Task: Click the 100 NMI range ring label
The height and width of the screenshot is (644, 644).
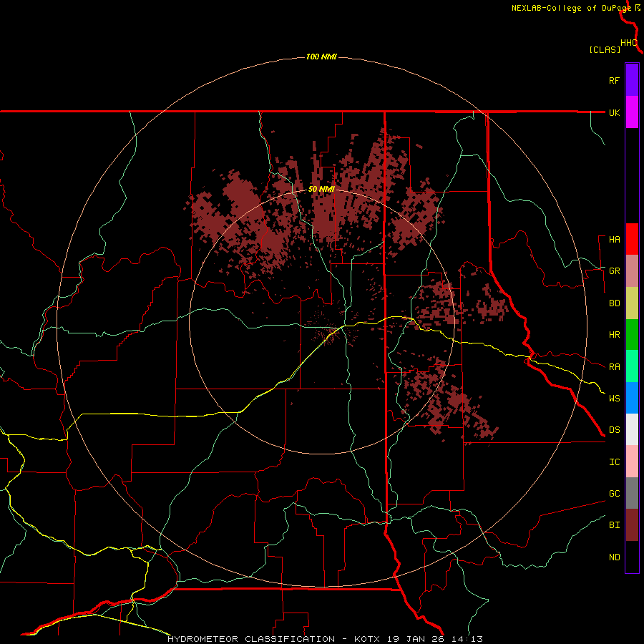Action: pos(321,57)
